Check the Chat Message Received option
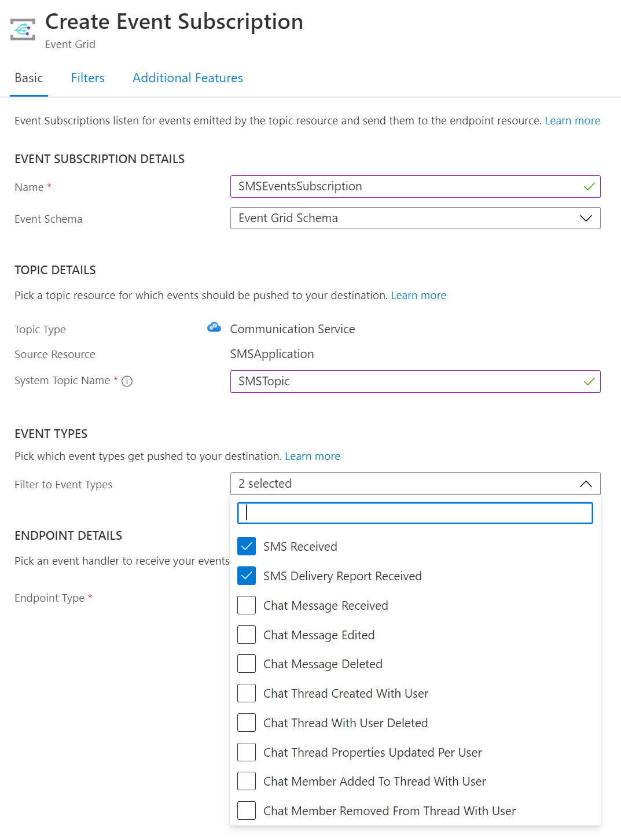 247,605
